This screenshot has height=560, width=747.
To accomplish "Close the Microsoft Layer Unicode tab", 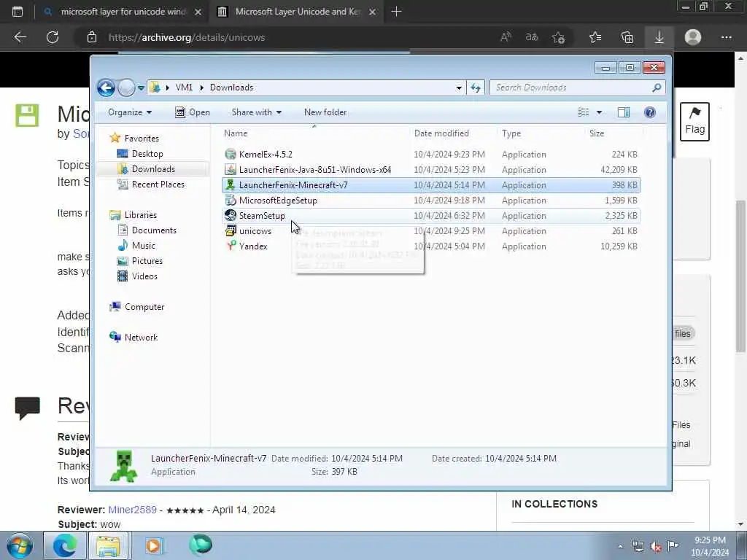I will click(373, 12).
